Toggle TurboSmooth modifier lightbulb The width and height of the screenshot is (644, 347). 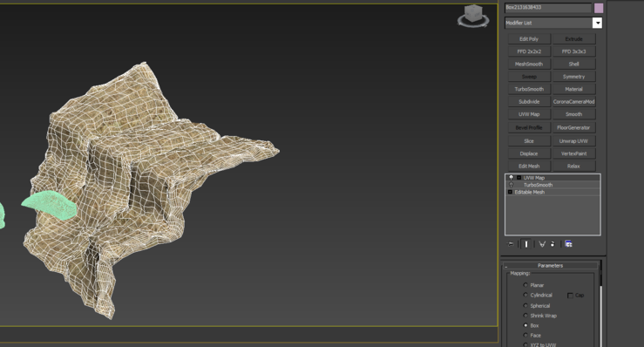point(511,185)
